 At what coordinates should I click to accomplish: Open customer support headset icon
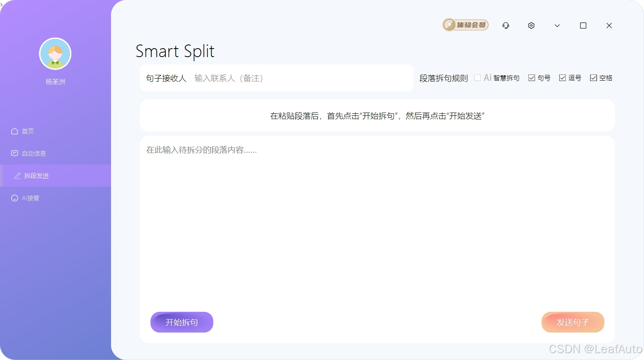(x=506, y=26)
